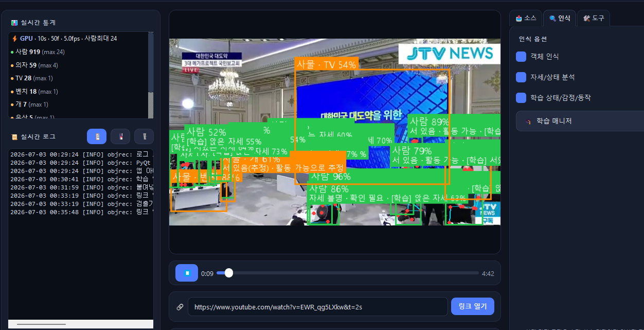
Task: Click the YouTube URL input field
Action: pos(317,307)
